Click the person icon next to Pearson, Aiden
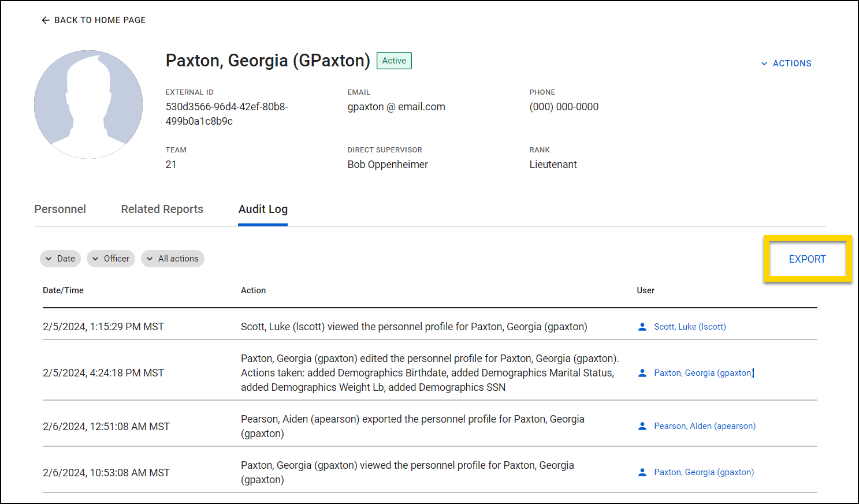The height and width of the screenshot is (504, 859). [x=642, y=426]
